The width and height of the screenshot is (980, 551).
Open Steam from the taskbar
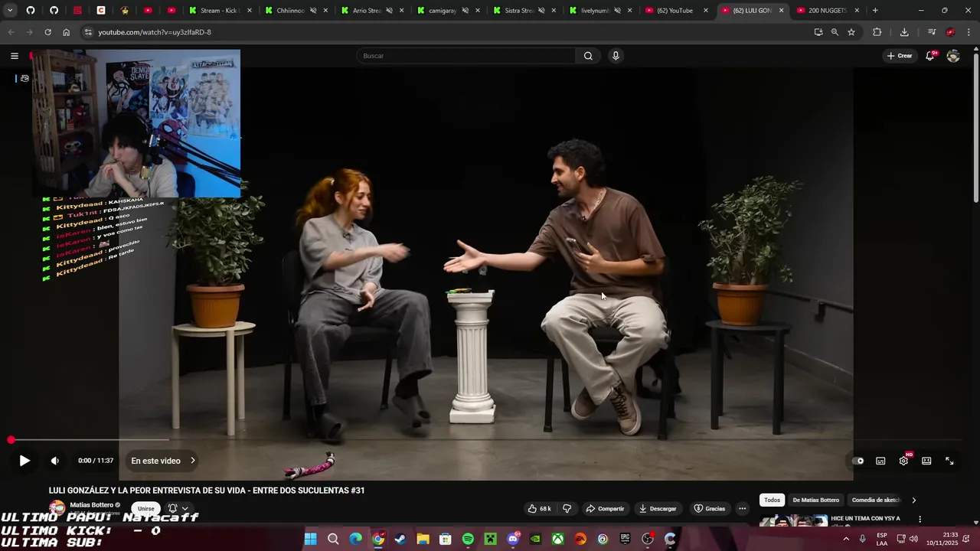click(400, 539)
